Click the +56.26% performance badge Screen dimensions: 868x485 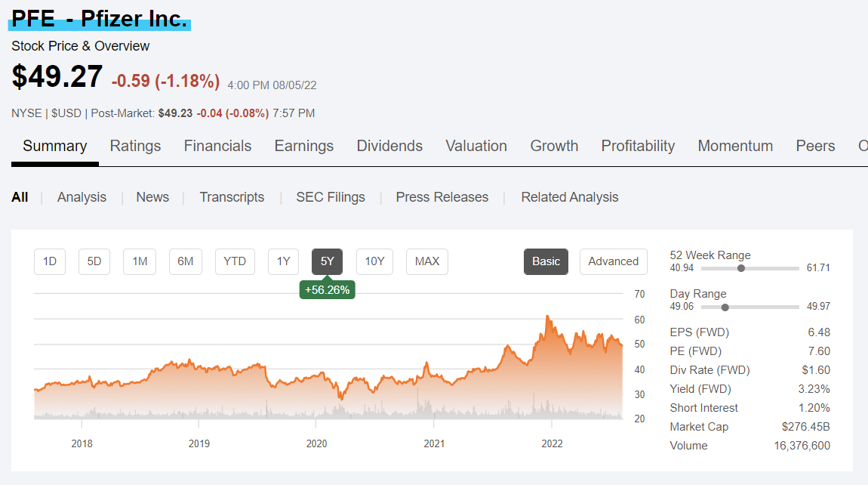pos(327,290)
